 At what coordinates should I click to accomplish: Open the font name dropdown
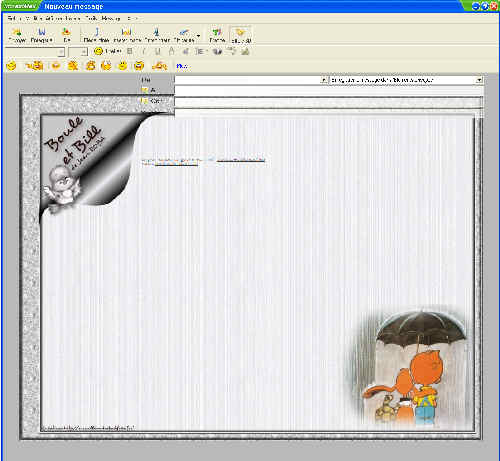coord(61,52)
